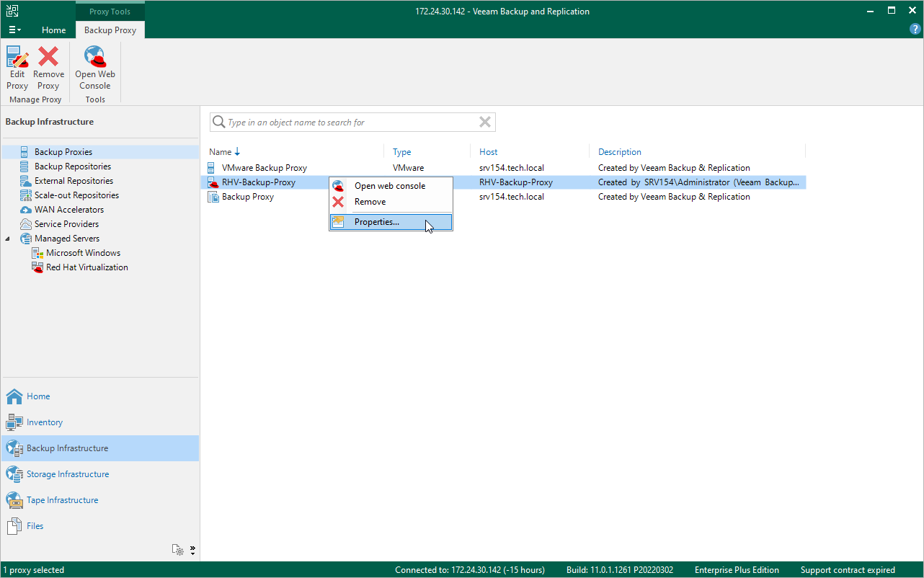Click the Scale-out Repositories tree icon
Image resolution: width=924 pixels, height=578 pixels.
25,195
